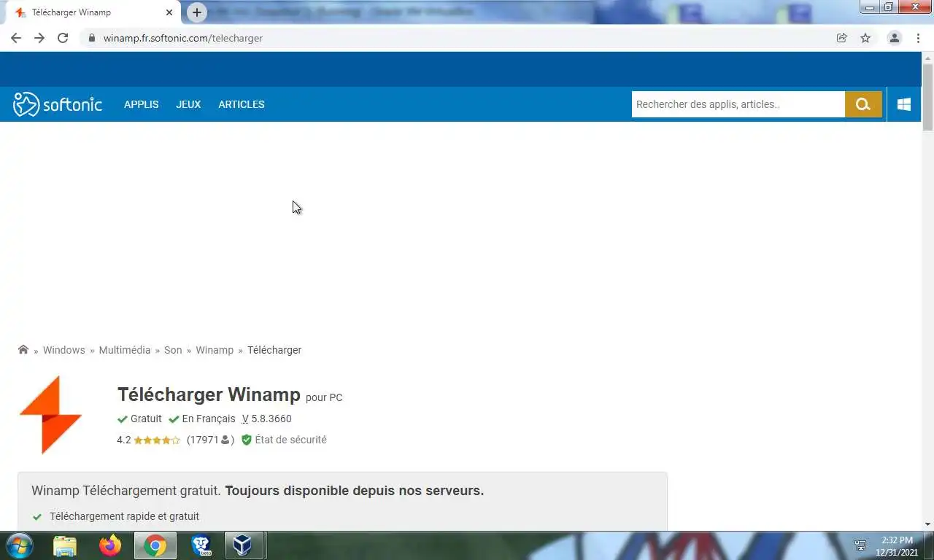Screen dimensions: 934x560
Task: Launch Firefox from the taskbar
Action: tap(110, 545)
